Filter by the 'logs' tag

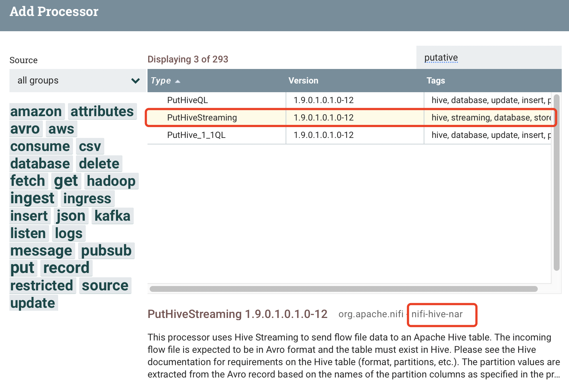(x=69, y=233)
